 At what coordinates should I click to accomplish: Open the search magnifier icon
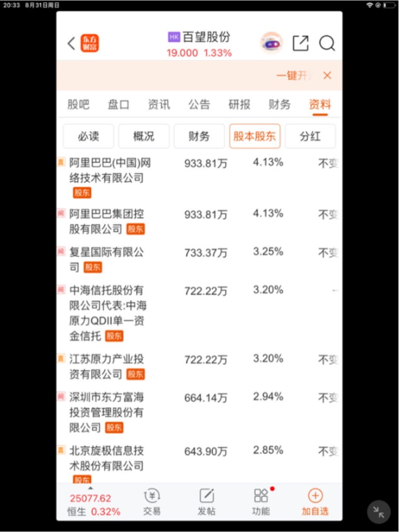[x=327, y=43]
